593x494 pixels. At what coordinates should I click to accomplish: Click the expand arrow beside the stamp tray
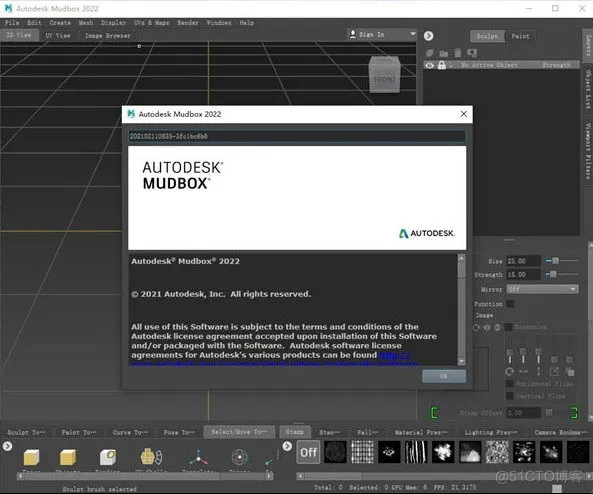(x=287, y=446)
